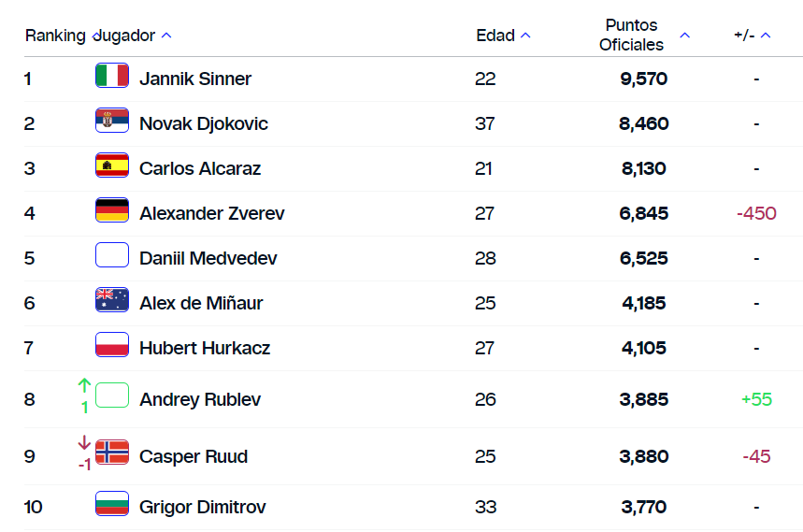
Task: Sort by the +/- column arrow
Action: (x=766, y=36)
